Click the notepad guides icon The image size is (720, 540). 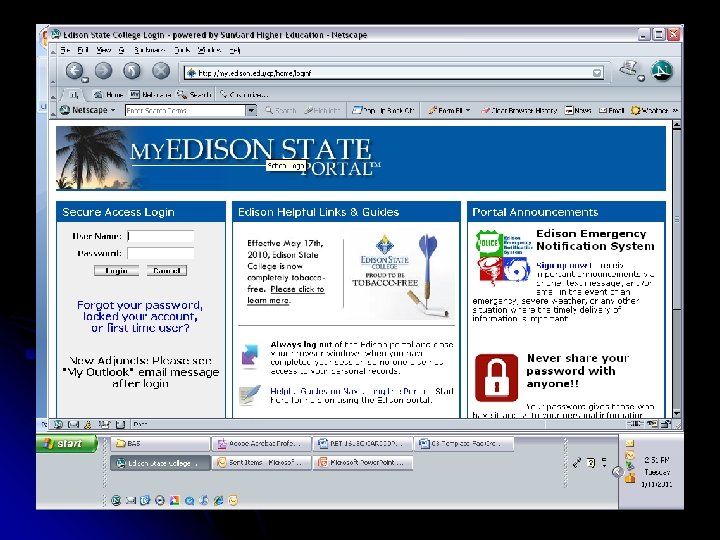click(x=250, y=395)
